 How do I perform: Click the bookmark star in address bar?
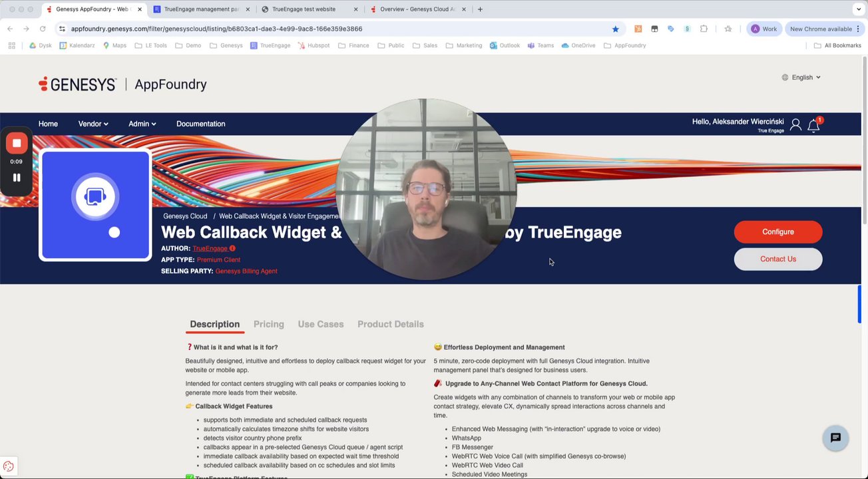point(615,29)
